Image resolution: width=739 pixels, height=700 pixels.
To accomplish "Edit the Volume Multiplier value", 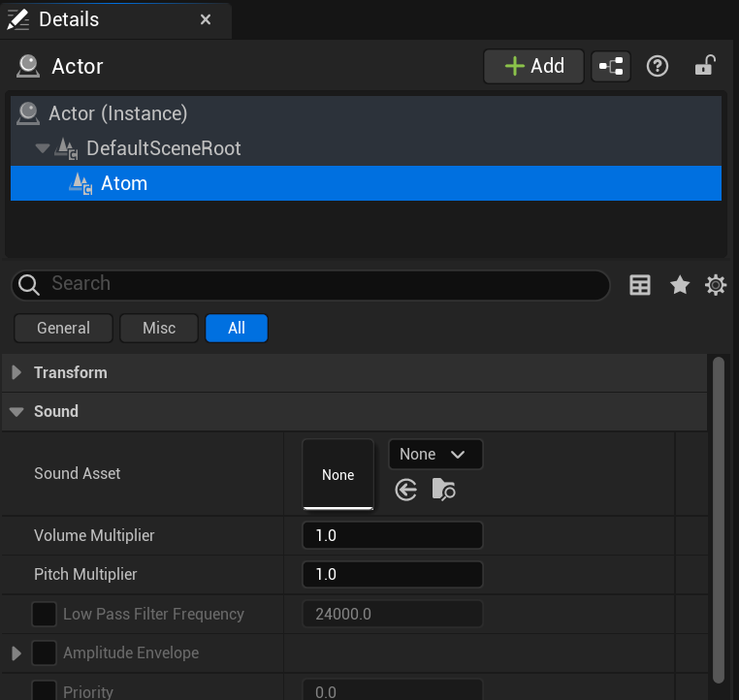I will (392, 535).
